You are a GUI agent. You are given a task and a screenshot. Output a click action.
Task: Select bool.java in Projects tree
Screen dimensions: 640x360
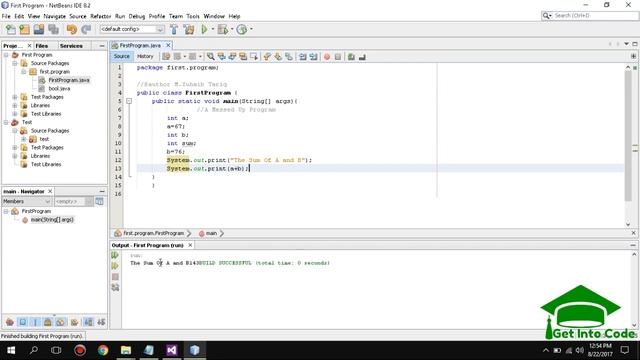59,89
